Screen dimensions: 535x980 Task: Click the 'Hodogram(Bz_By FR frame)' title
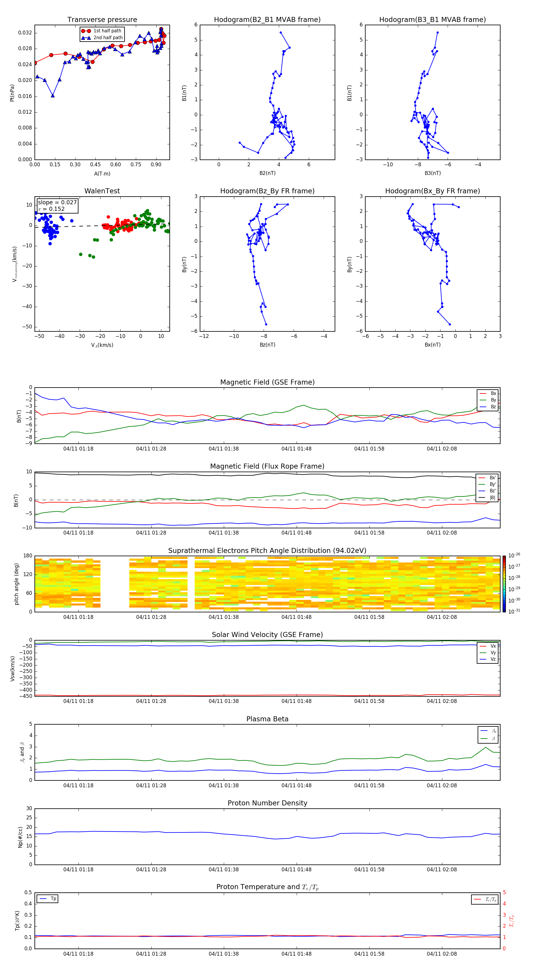(267, 191)
